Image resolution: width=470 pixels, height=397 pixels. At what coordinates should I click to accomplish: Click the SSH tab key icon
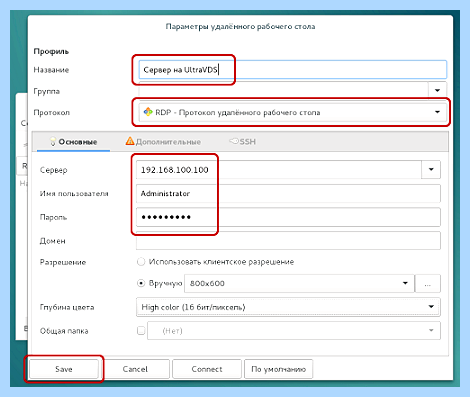pos(234,141)
